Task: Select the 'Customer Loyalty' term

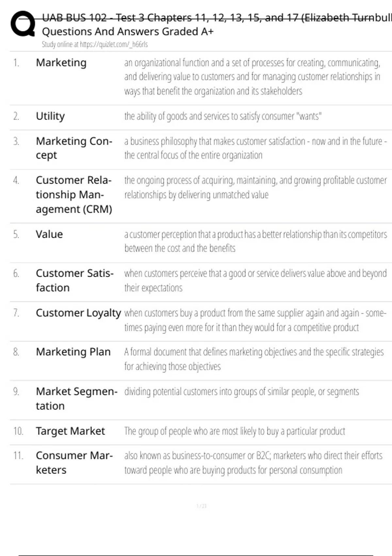Action: [78, 313]
